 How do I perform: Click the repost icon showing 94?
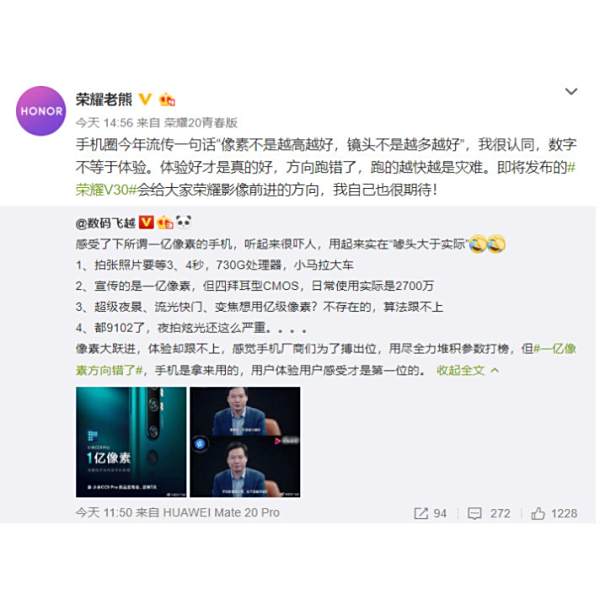tap(430, 513)
